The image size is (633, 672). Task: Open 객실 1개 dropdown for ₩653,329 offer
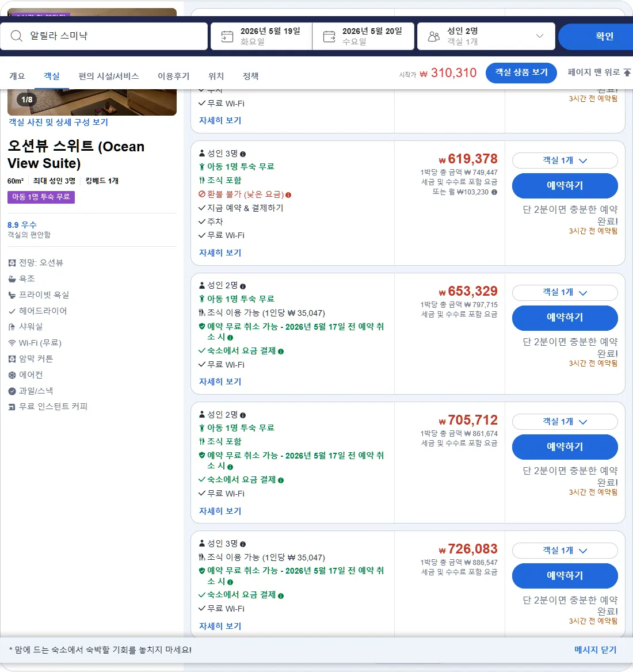pyautogui.click(x=565, y=292)
